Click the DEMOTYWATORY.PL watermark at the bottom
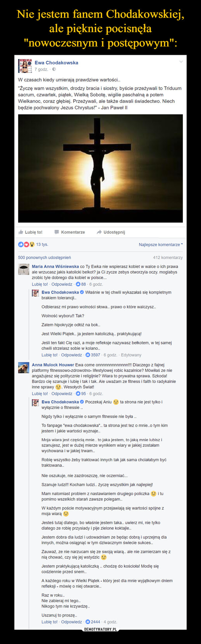This screenshot has height=644, width=201. pyautogui.click(x=100, y=629)
